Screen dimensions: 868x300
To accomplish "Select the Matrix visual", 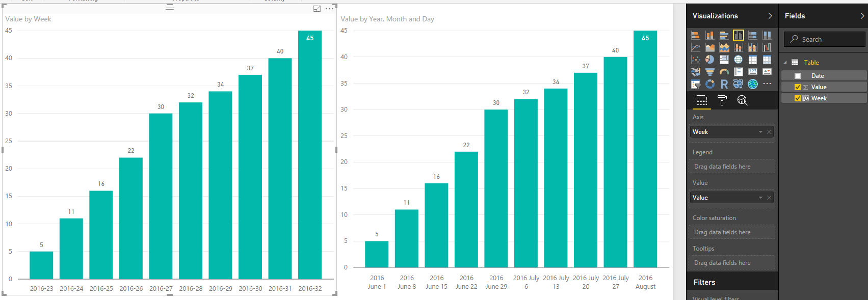I will point(767,60).
